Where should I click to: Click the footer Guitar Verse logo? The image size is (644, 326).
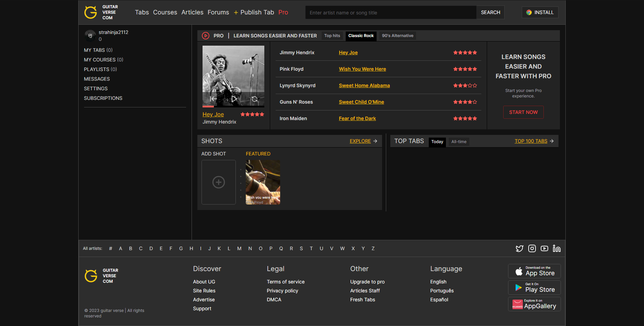[x=102, y=276]
